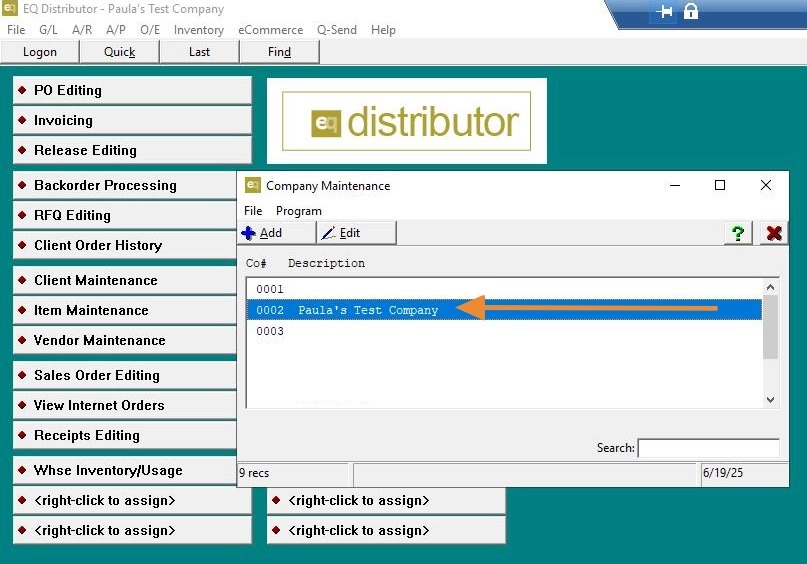The width and height of the screenshot is (807, 564).
Task: Open Item Maintenance
Action: coord(125,310)
